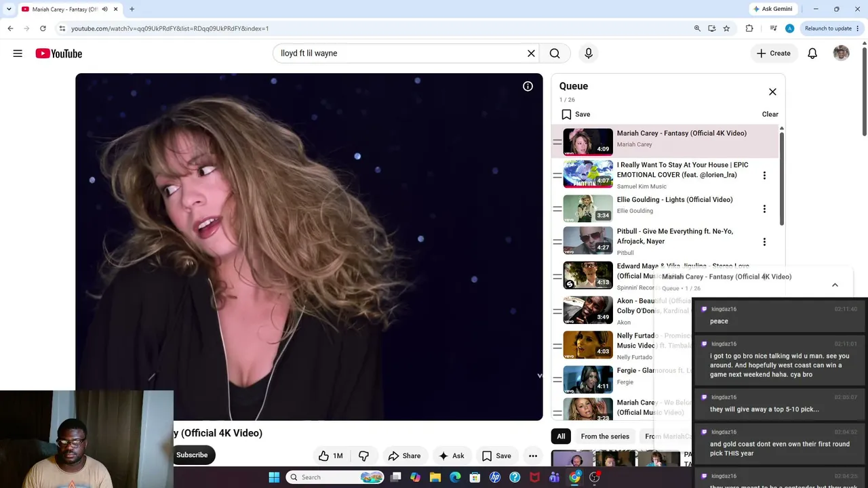
Task: Play the Akon video thumbnail
Action: point(588,310)
